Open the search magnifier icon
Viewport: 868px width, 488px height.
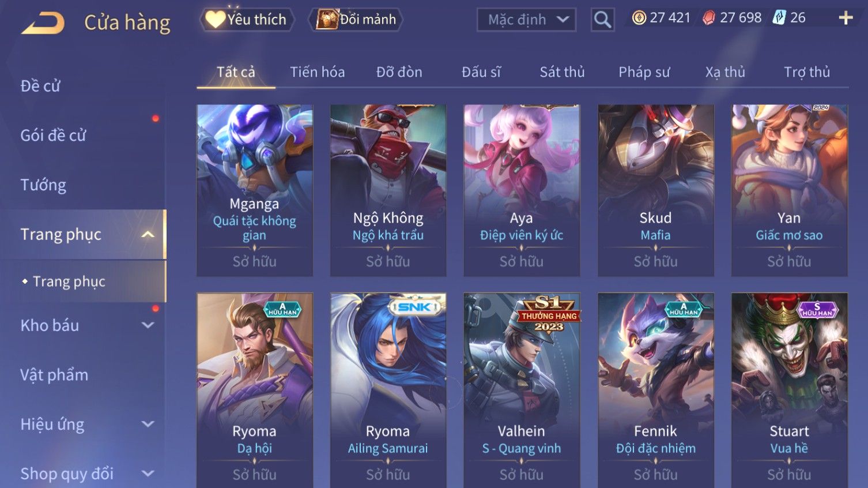point(602,20)
